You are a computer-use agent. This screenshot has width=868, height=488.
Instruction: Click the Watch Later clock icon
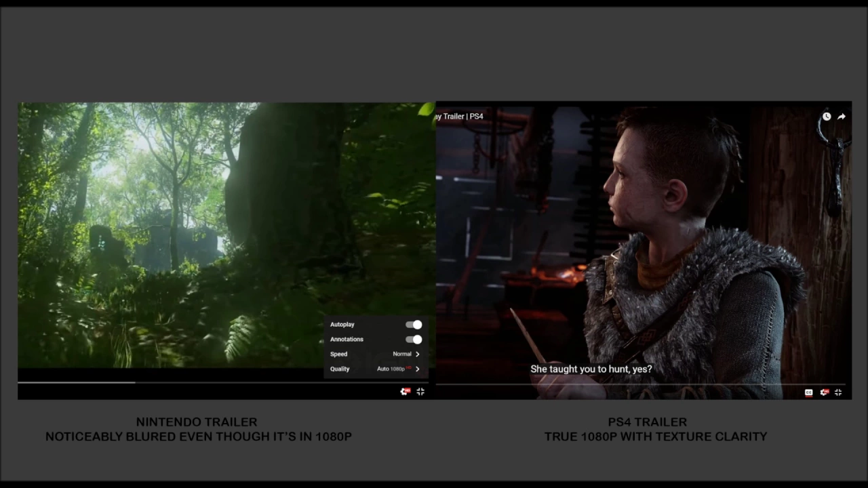point(827,117)
